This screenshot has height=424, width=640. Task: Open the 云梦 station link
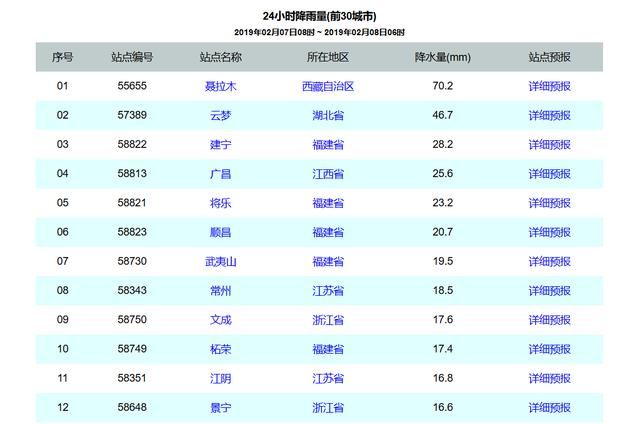220,115
